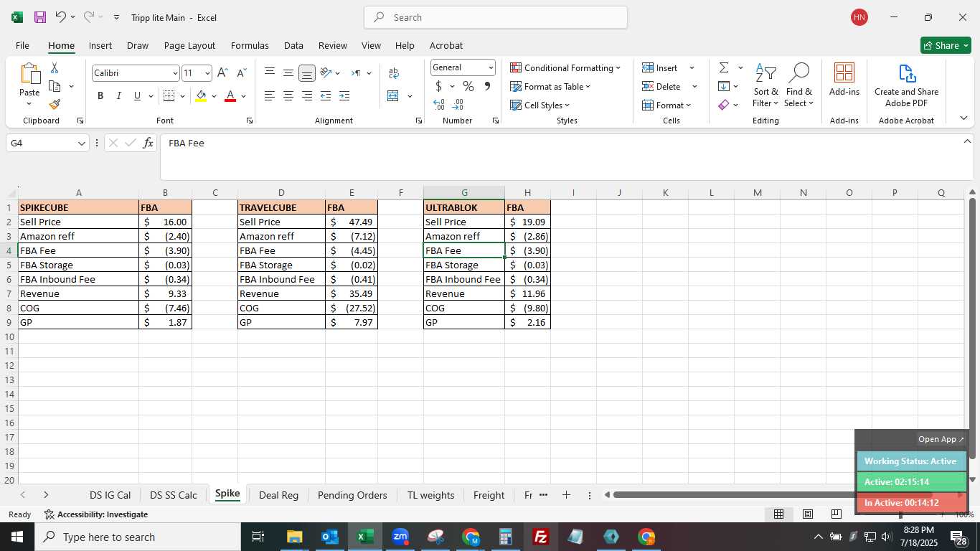
Task: Apply comma style number format
Action: 488,86
